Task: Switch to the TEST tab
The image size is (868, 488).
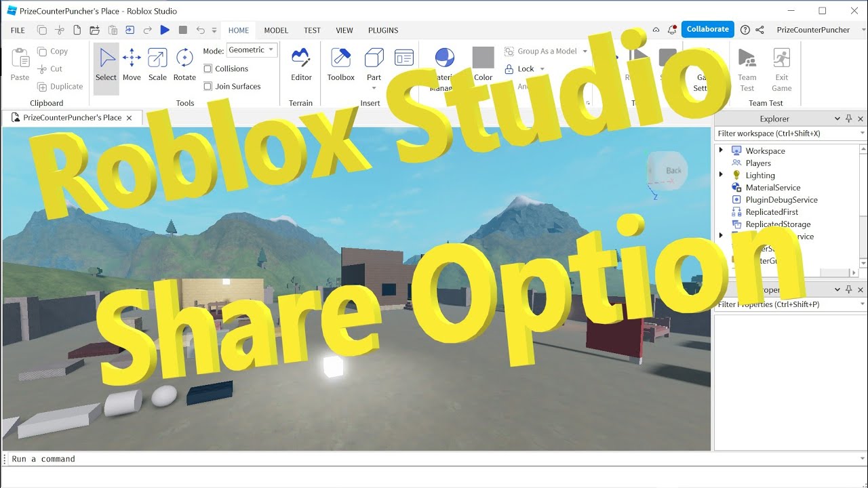Action: (x=312, y=30)
